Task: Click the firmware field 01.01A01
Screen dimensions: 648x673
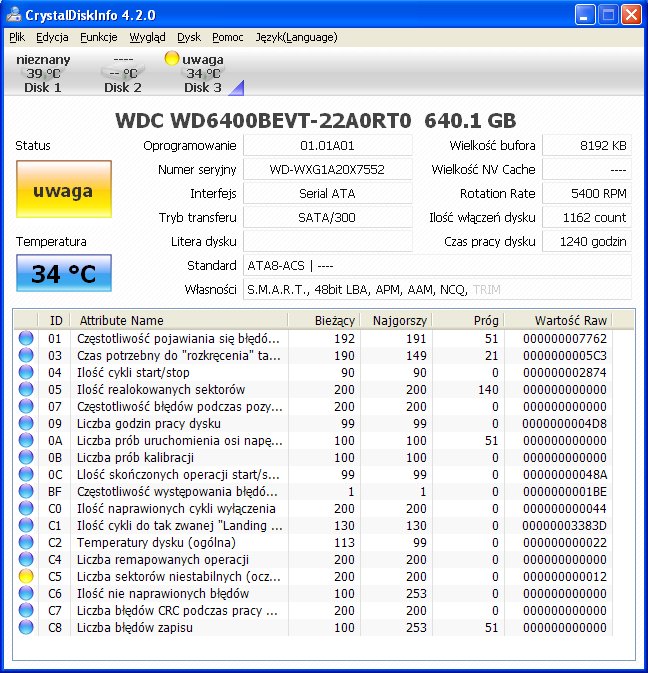Action: click(327, 146)
